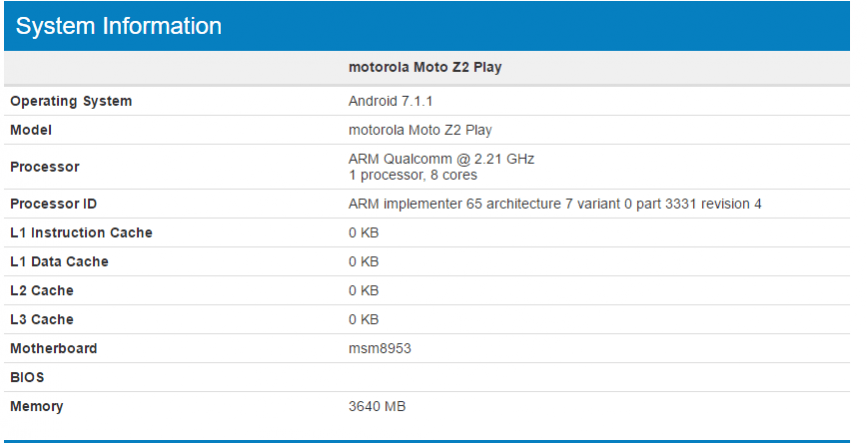867x443 pixels.
Task: Click the L1 Data Cache label
Action: point(60,262)
